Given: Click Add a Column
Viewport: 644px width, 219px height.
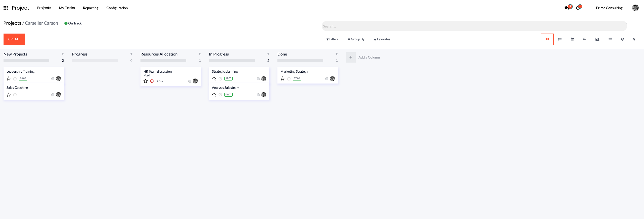Looking at the screenshot, I should [369, 57].
